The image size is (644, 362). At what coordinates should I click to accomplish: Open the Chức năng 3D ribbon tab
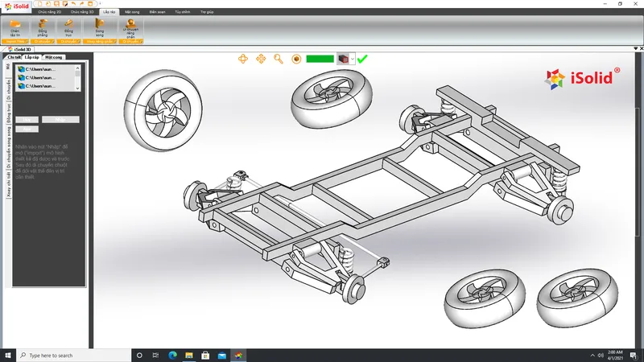82,12
